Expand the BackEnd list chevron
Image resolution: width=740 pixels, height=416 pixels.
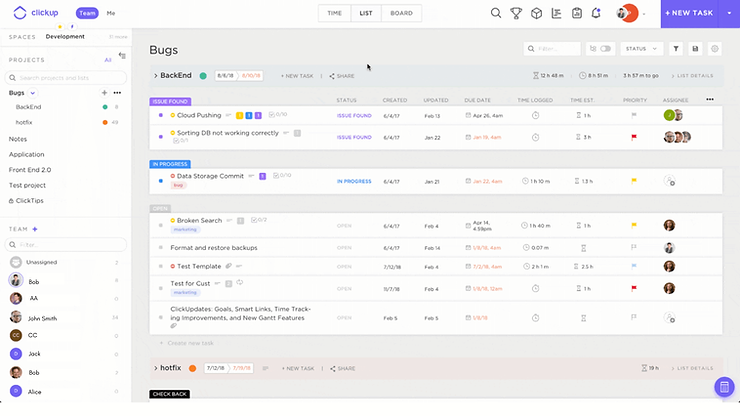[x=155, y=76]
